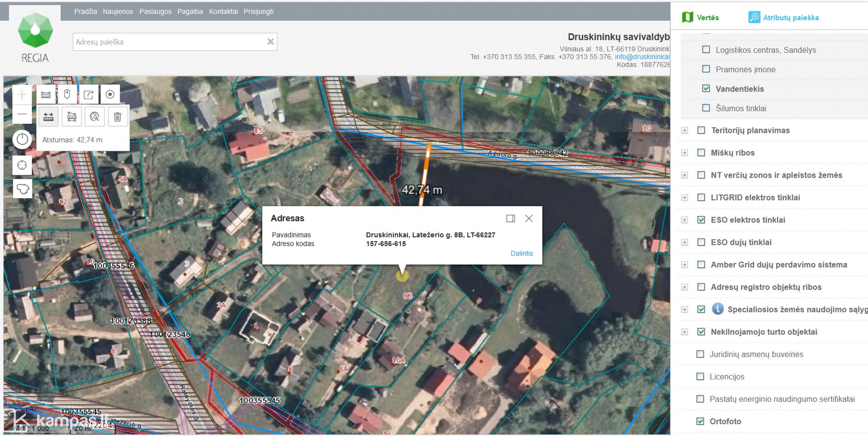The width and height of the screenshot is (868, 436).
Task: Expand the Teritorijų planavimas group
Action: (x=684, y=131)
